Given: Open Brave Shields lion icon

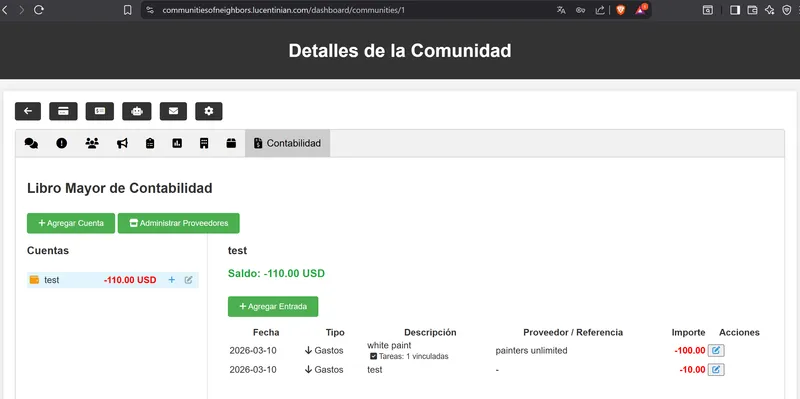Looking at the screenshot, I should [x=620, y=10].
